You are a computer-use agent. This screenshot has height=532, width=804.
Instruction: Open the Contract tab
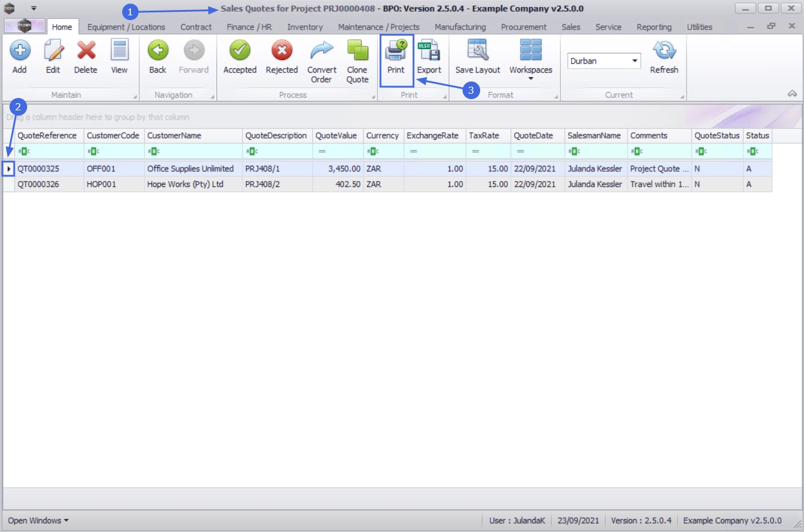pyautogui.click(x=196, y=27)
